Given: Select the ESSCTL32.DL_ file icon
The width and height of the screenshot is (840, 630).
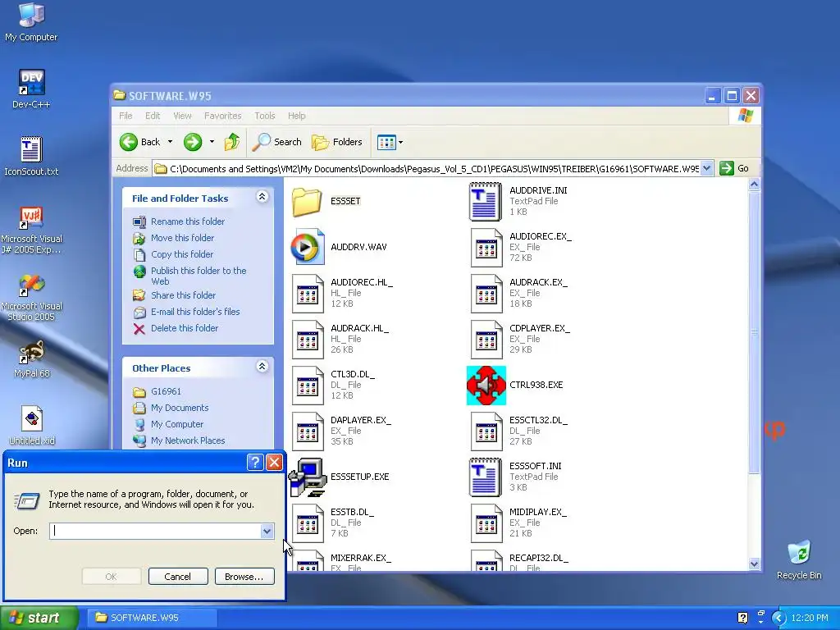Looking at the screenshot, I should pos(486,431).
